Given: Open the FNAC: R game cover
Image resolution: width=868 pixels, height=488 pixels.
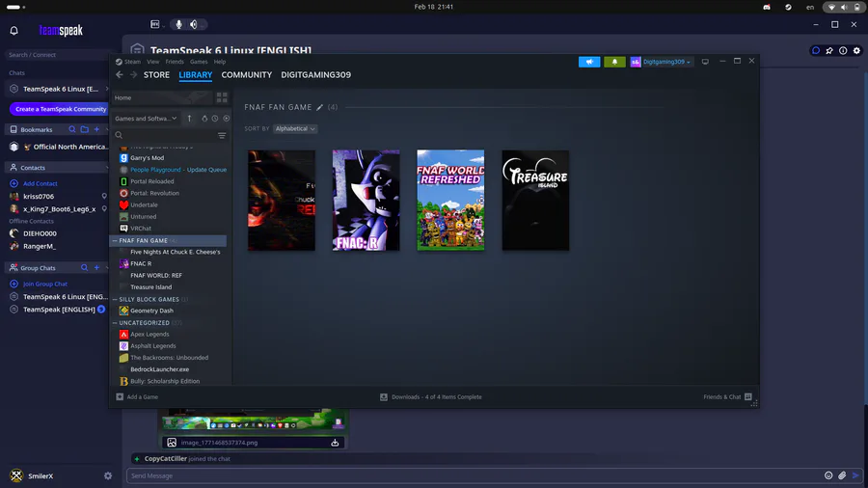Looking at the screenshot, I should [x=366, y=201].
